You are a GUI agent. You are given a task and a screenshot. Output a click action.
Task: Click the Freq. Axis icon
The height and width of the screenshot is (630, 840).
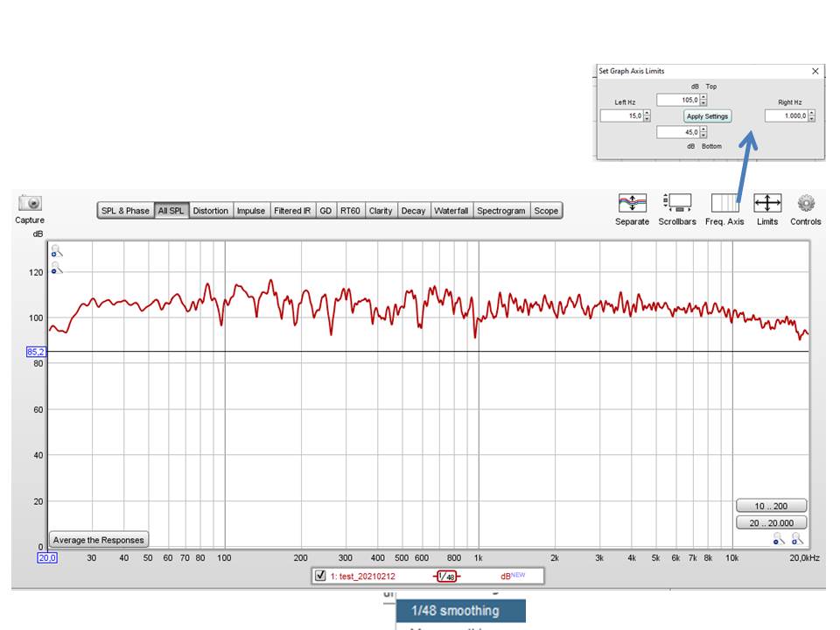[x=724, y=203]
